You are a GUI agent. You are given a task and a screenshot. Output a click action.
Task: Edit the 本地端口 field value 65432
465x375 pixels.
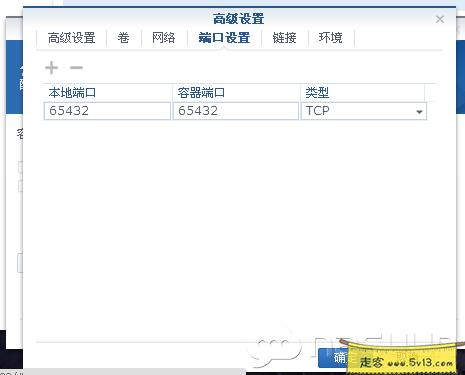point(107,111)
